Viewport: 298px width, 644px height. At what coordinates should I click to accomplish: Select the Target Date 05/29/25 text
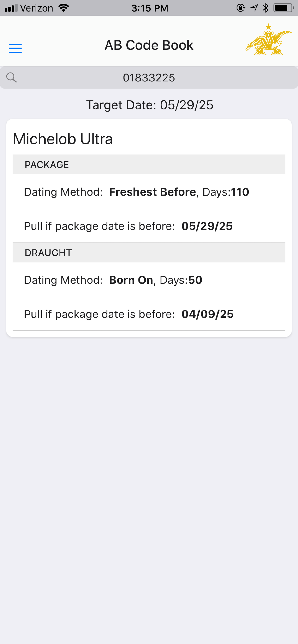149,105
